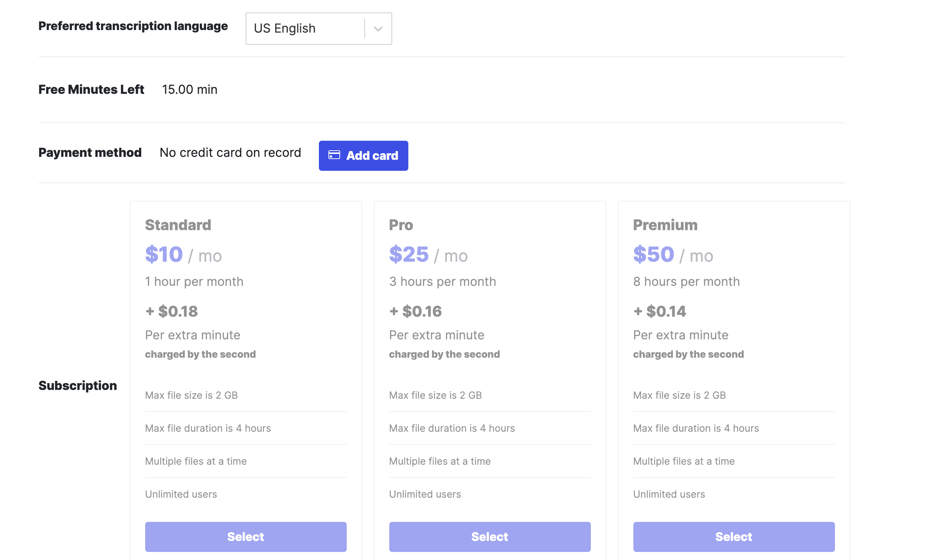
Task: Select the Premium subscription plan
Action: point(733,536)
